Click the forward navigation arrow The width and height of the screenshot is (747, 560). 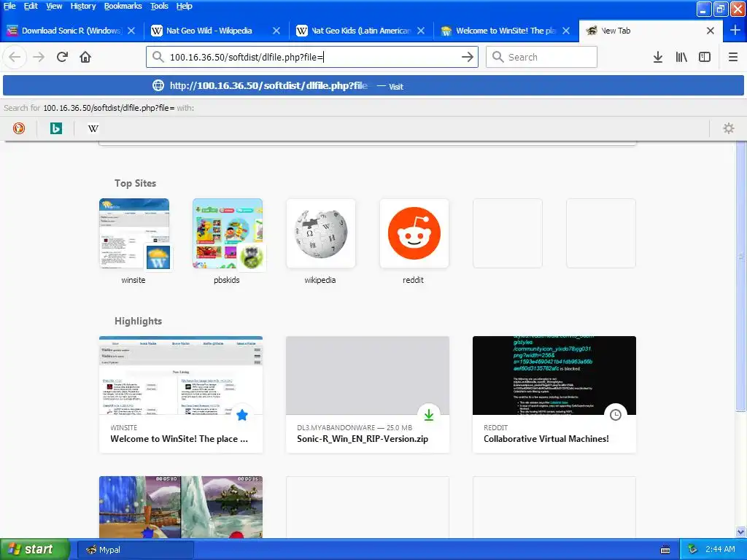(x=39, y=57)
